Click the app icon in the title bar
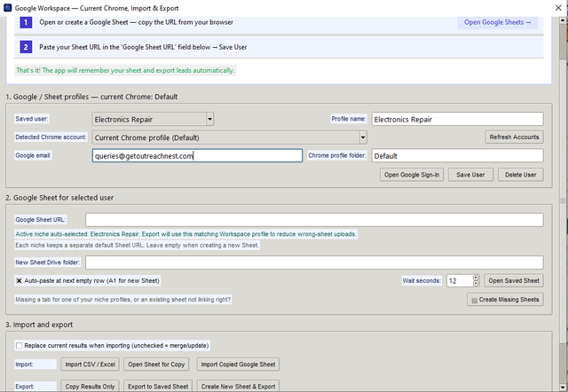The image size is (568, 392). tap(7, 8)
